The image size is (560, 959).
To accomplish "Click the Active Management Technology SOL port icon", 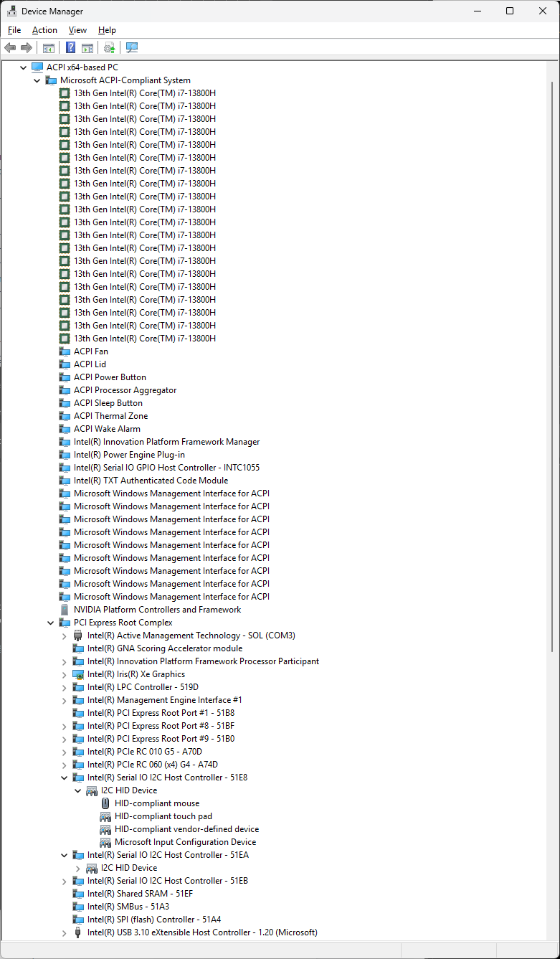I will click(x=79, y=636).
